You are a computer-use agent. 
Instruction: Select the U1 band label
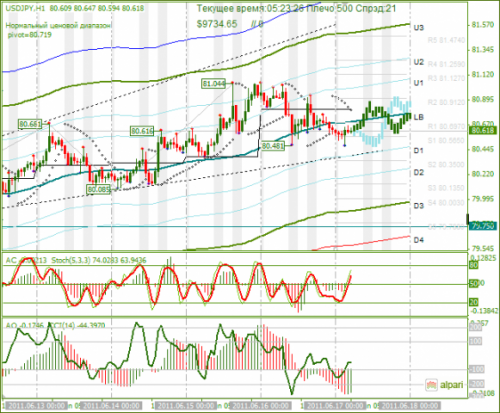(x=418, y=83)
